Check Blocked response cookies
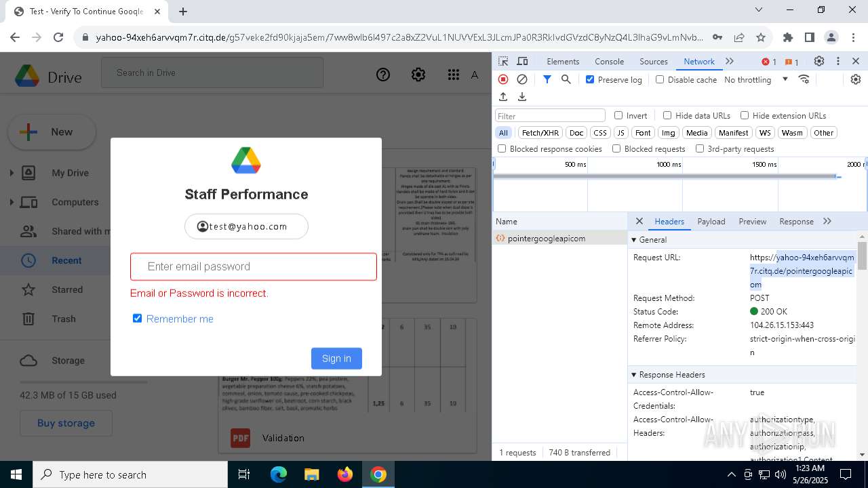Viewport: 868px width, 488px height. pos(502,148)
